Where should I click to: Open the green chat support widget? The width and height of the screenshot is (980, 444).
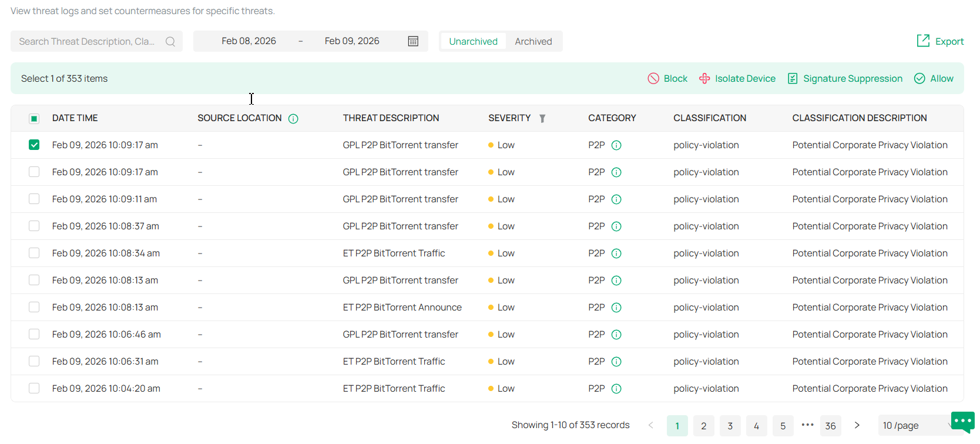pyautogui.click(x=962, y=422)
